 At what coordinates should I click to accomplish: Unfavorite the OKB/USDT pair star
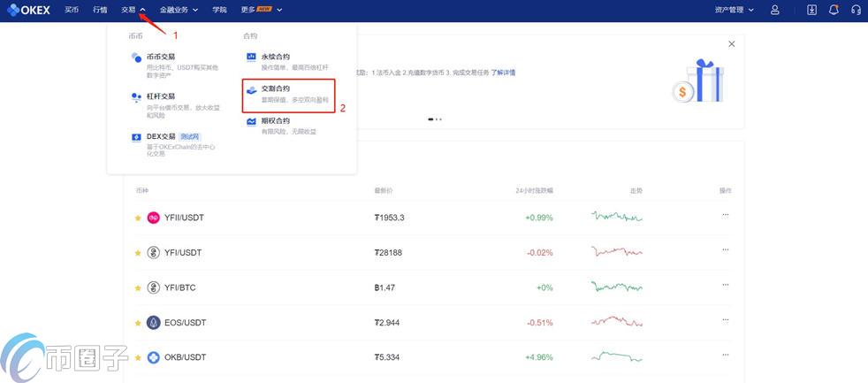(x=137, y=358)
